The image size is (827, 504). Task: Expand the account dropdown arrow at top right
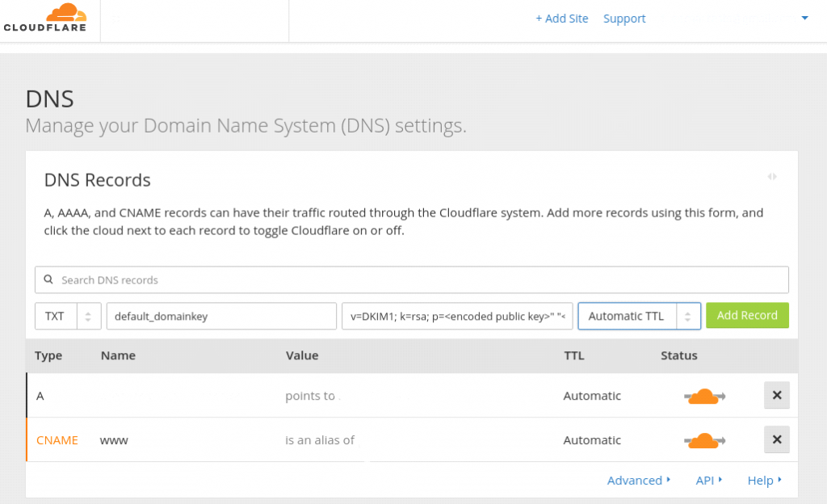pos(805,18)
